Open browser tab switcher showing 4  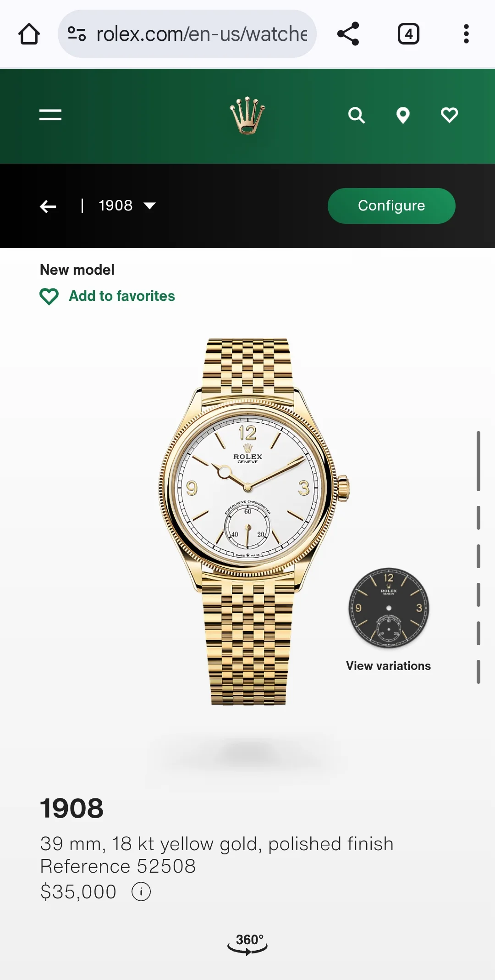tap(408, 34)
